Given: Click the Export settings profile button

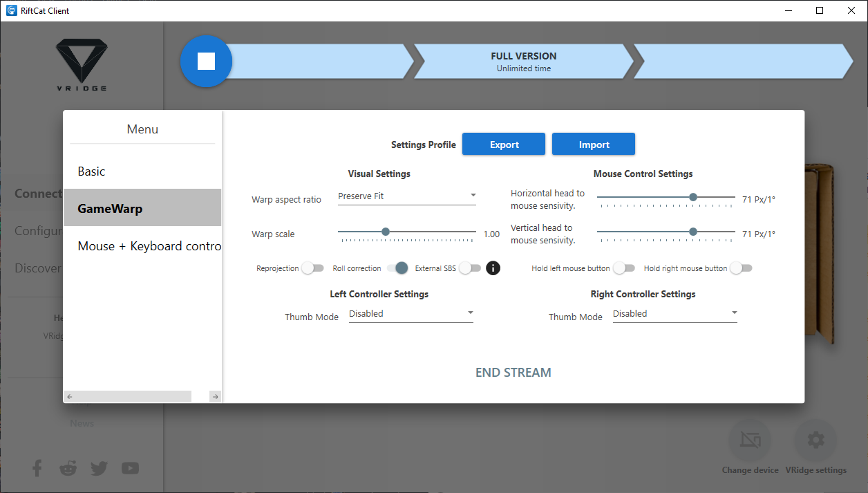Looking at the screenshot, I should 504,145.
